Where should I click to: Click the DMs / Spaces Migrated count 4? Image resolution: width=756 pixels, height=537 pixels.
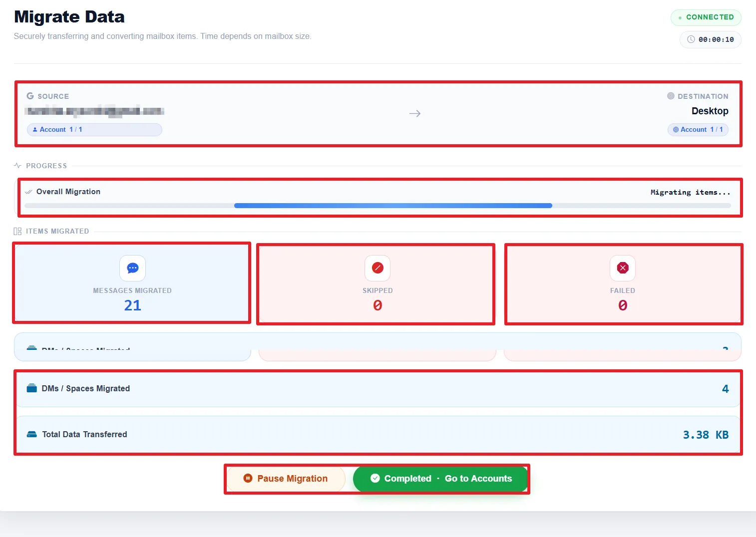click(726, 389)
